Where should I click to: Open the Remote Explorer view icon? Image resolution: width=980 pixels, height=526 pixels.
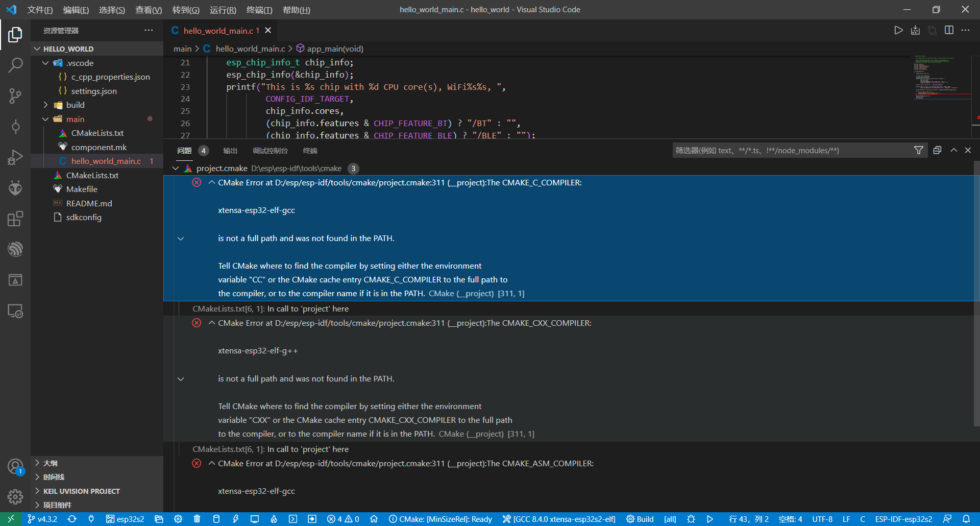point(15,310)
